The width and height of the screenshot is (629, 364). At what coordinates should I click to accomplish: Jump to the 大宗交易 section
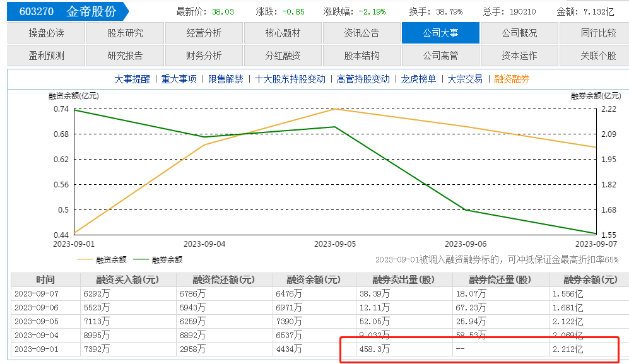[465, 79]
